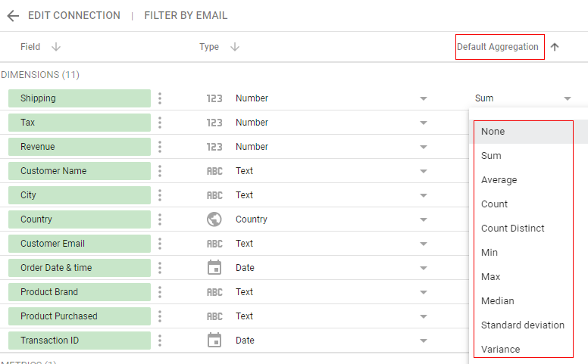588x364 pixels.
Task: Go back using the left arrow icon
Action: pos(13,16)
